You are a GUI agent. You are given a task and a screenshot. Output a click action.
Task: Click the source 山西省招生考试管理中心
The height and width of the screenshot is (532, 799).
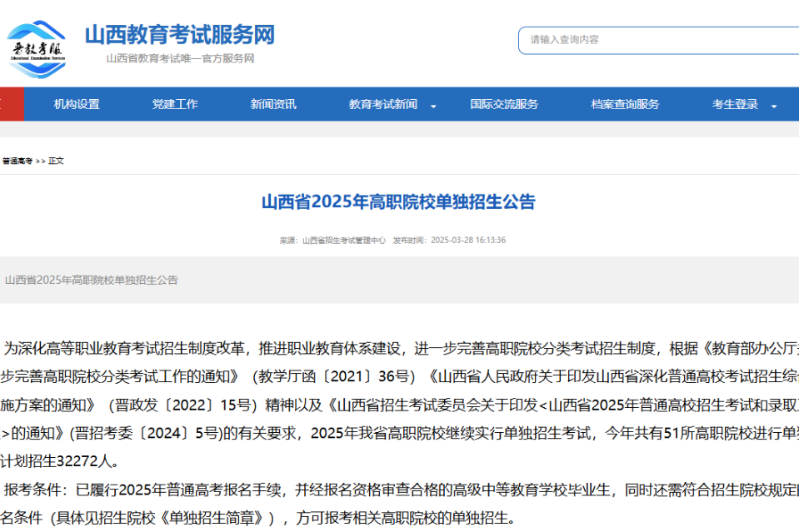point(343,241)
